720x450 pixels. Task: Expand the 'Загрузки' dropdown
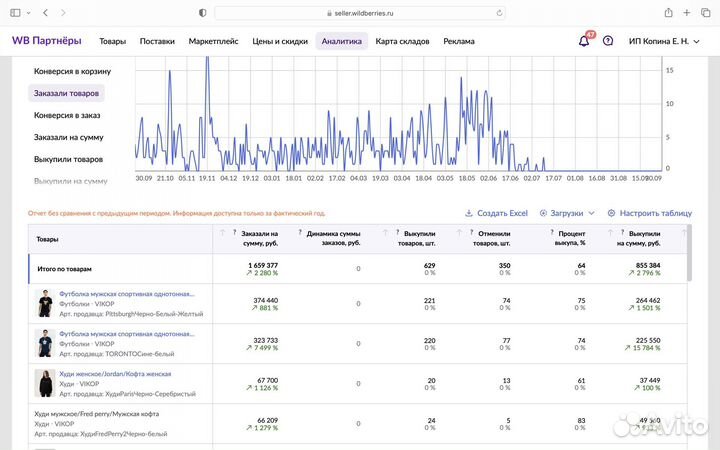click(567, 213)
